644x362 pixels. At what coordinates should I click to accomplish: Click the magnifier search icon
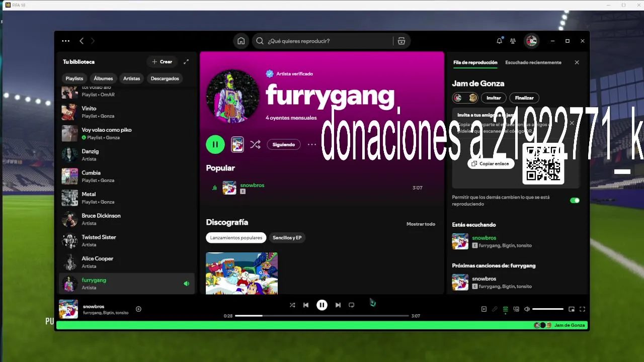pos(260,41)
